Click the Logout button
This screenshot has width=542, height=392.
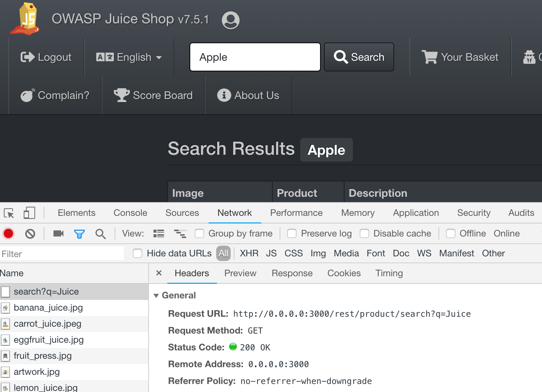point(46,57)
